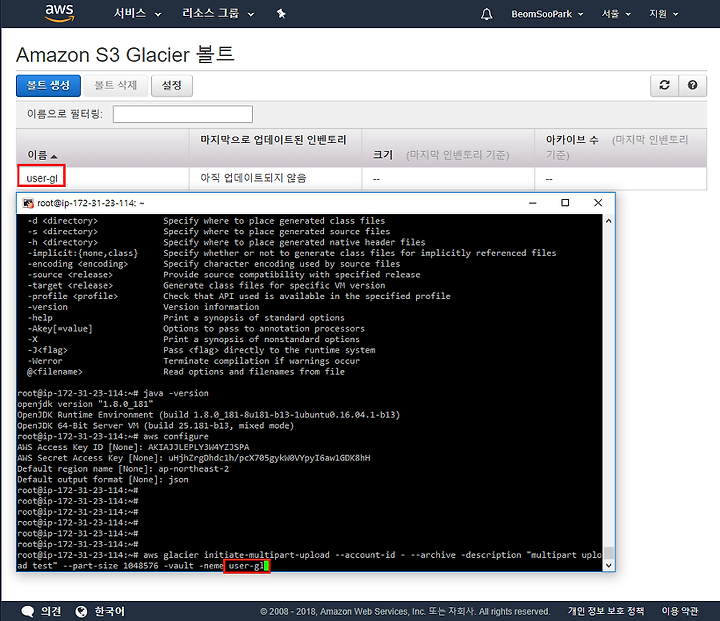This screenshot has height=621, width=720.
Task: Click the 'Default region name' line in terminal
Action: (x=123, y=469)
